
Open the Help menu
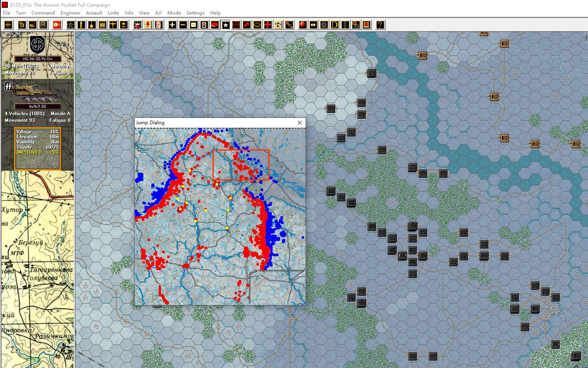click(215, 13)
